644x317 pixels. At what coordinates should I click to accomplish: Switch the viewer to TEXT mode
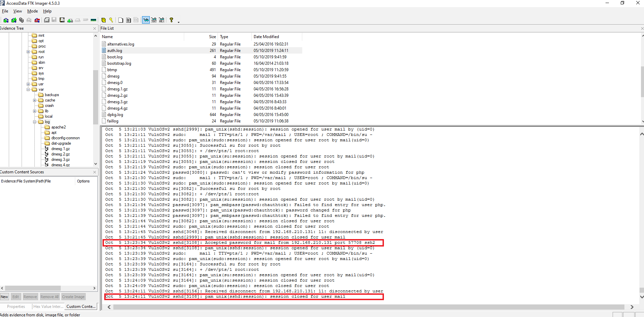click(154, 20)
